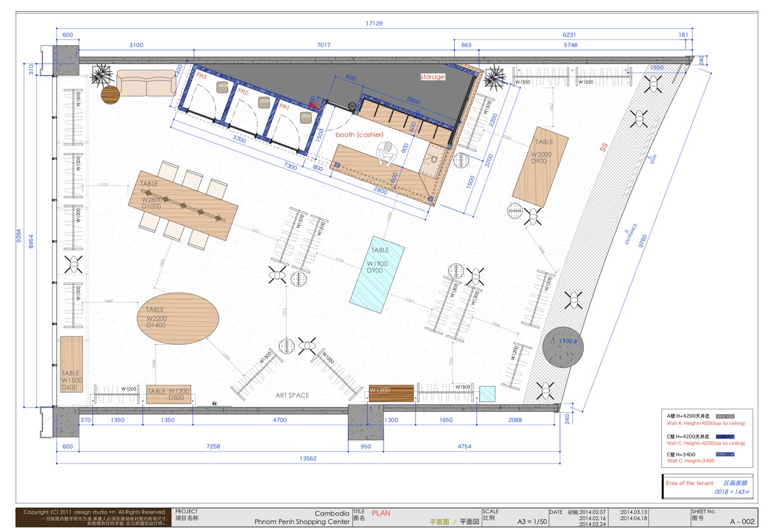
Task: Select fitting room FR3 label
Action: 201,76
